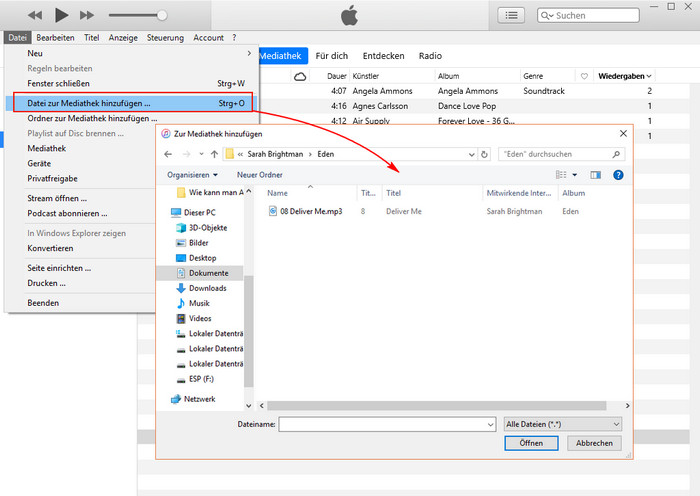Open the Organisieren dropdown

pos(192,175)
